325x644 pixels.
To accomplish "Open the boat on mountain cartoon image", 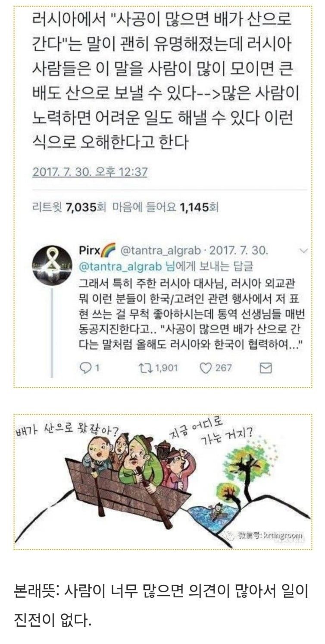I will coord(162,482).
